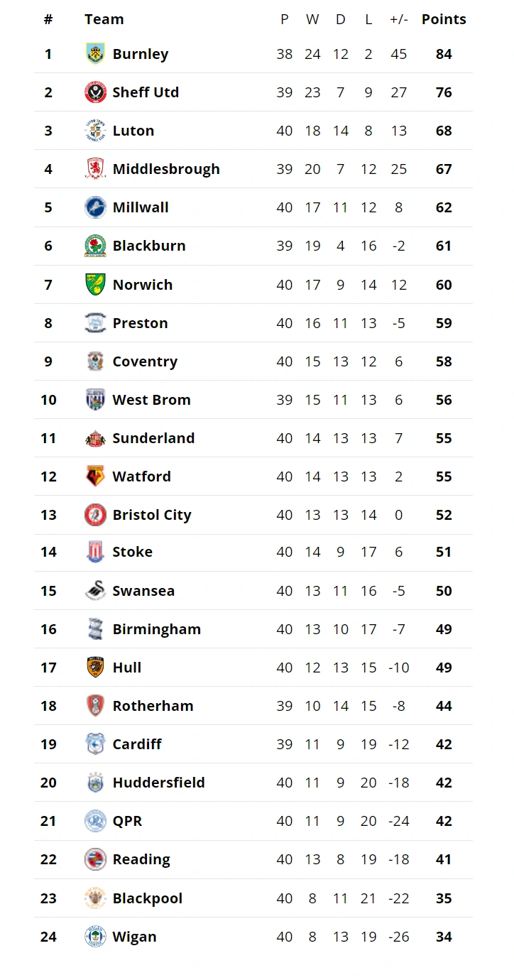Click the Swansea swan logo
The image size is (514, 980).
click(x=95, y=591)
